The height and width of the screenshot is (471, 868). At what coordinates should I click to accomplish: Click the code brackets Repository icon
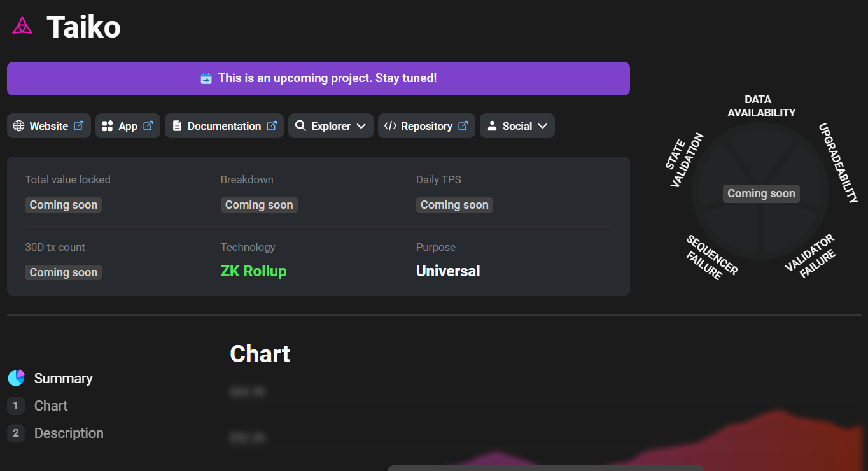point(390,126)
